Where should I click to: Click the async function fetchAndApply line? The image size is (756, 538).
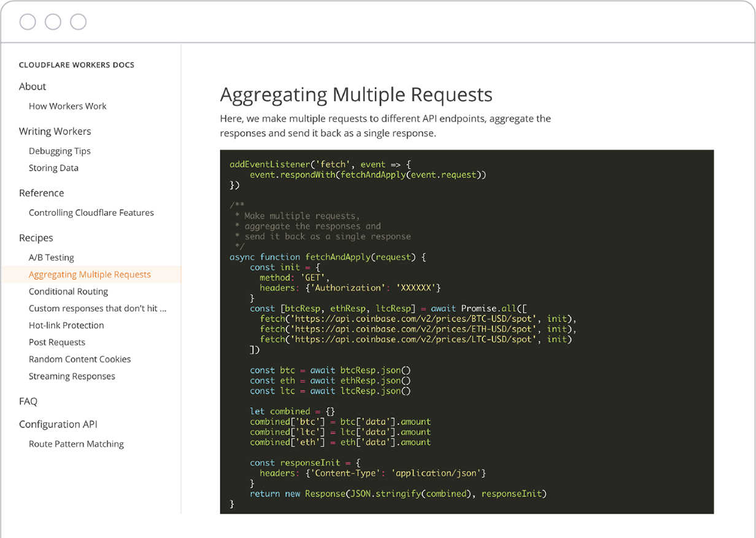(328, 257)
